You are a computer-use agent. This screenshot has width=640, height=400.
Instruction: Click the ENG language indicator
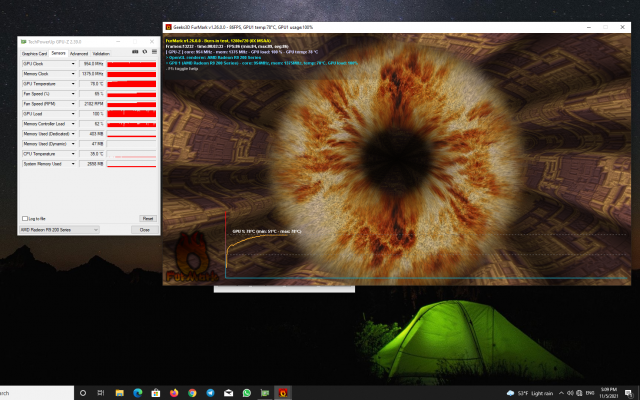[590, 393]
